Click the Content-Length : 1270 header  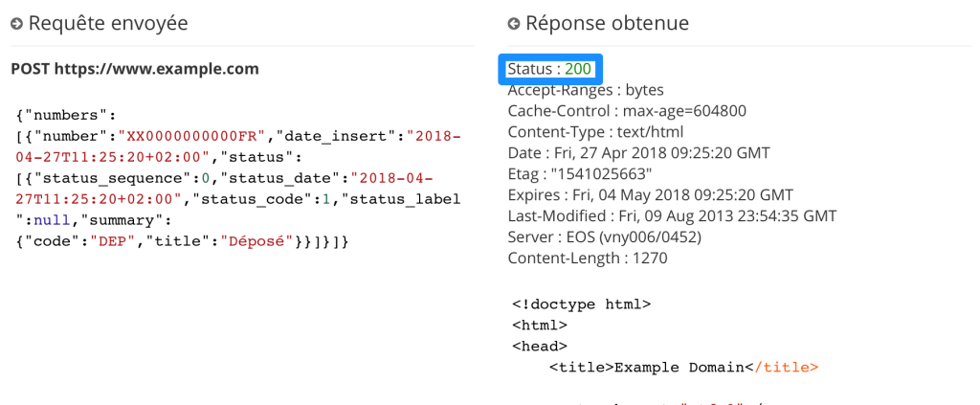coord(587,259)
